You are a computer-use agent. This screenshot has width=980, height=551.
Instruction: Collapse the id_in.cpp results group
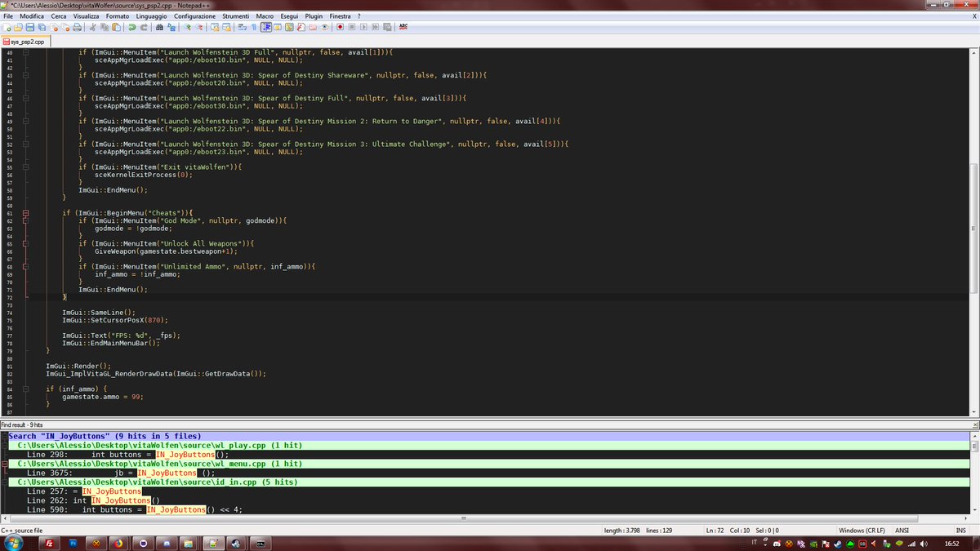click(5, 482)
